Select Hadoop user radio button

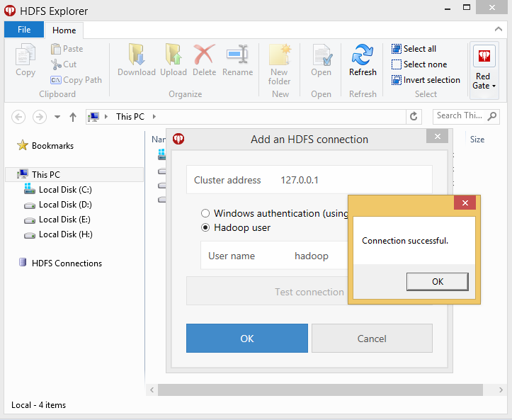205,227
